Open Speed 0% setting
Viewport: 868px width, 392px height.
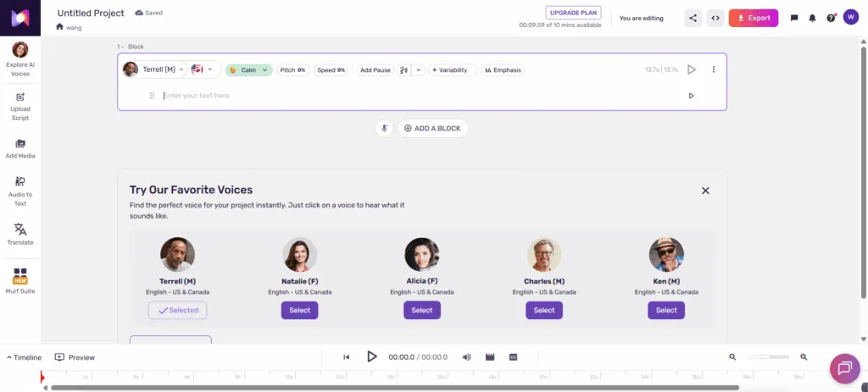[x=331, y=70]
